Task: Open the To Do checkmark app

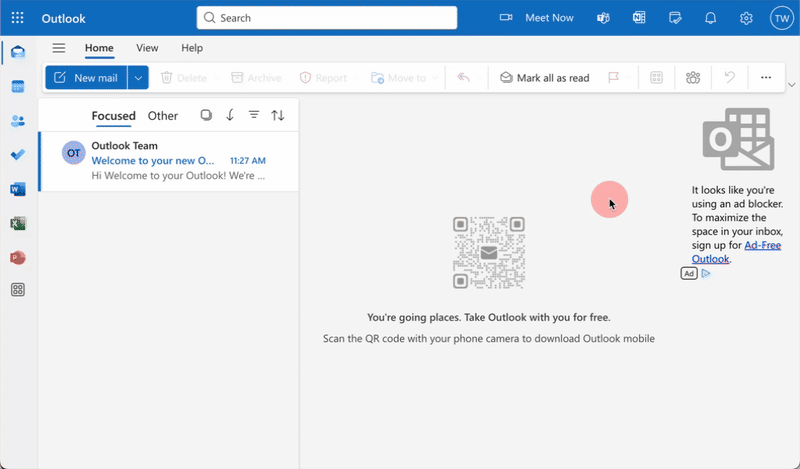Action: 18,155
